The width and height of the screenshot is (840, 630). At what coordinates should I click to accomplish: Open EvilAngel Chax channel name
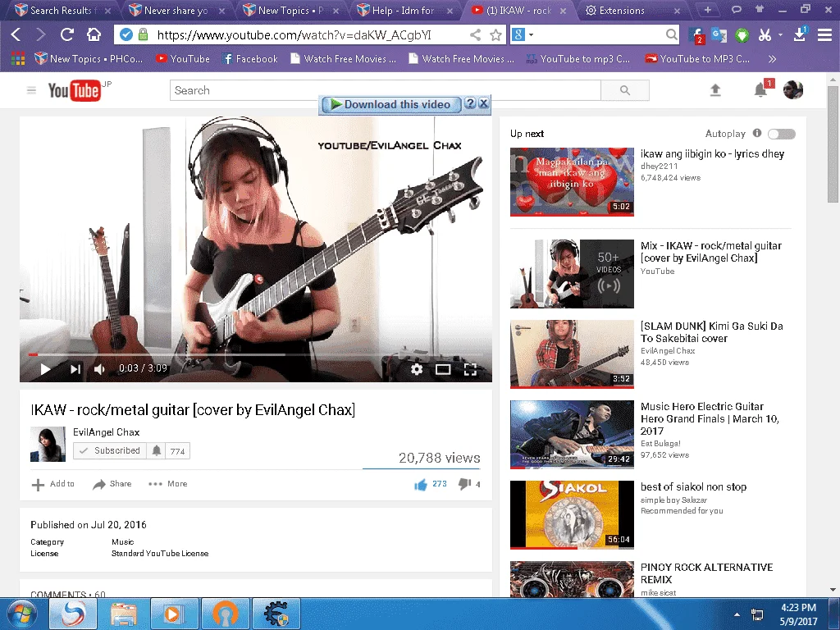106,431
